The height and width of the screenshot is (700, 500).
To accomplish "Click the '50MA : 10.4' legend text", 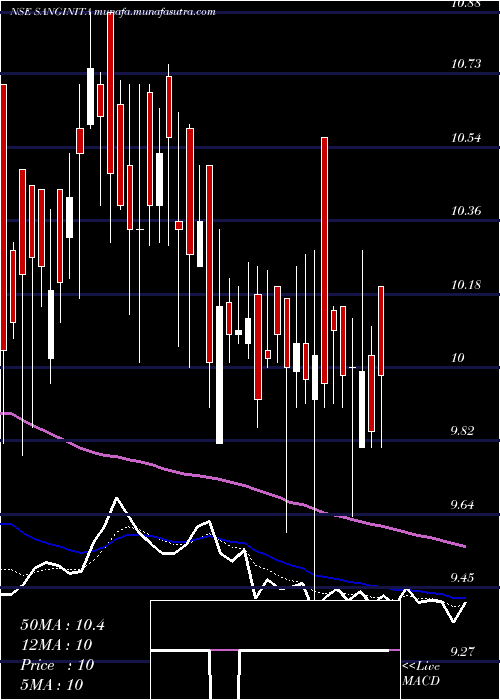I will [62, 625].
